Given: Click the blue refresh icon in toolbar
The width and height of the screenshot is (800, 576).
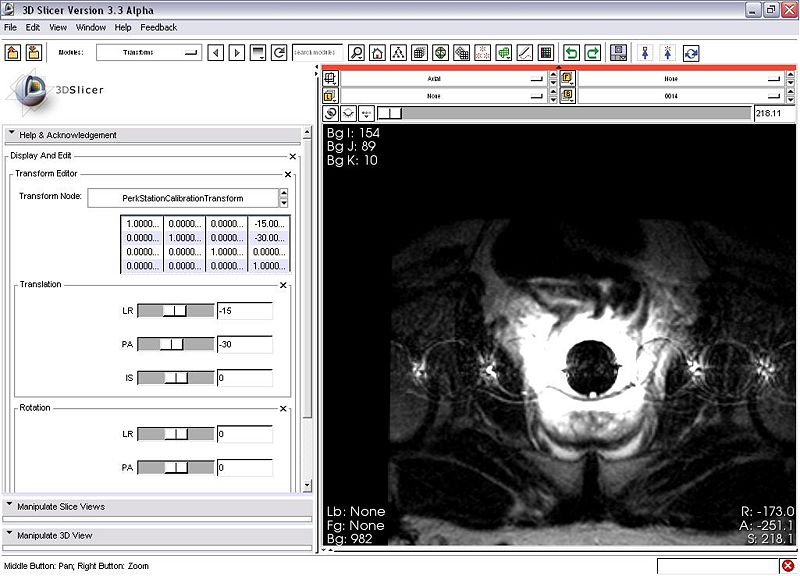Looking at the screenshot, I should (691, 53).
